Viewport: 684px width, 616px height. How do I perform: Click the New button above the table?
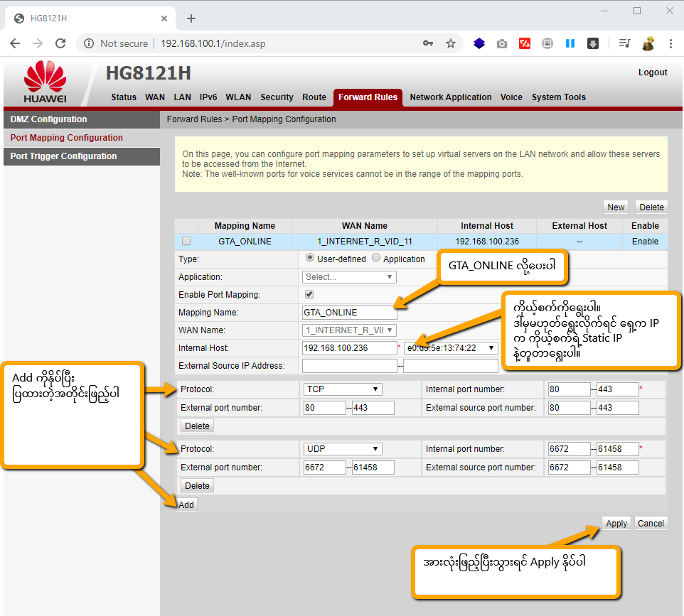pos(616,207)
